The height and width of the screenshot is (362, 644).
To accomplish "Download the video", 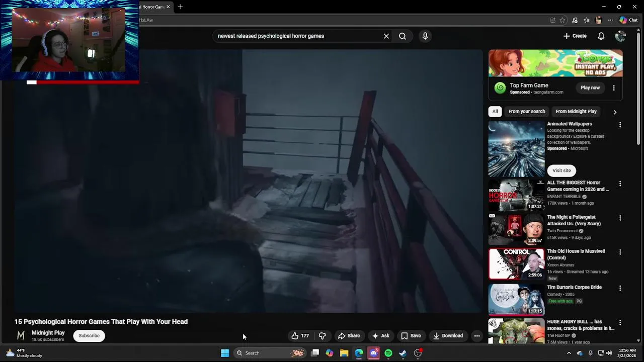I will click(x=448, y=336).
